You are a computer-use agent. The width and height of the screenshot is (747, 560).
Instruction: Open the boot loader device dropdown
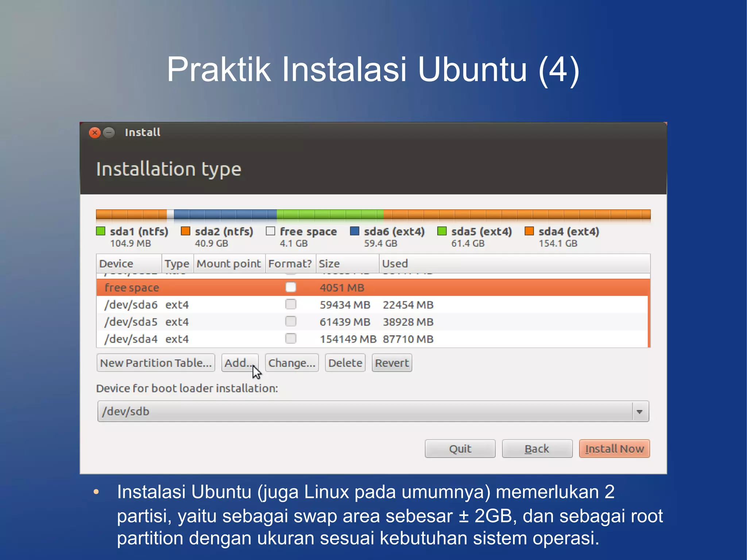(x=373, y=412)
